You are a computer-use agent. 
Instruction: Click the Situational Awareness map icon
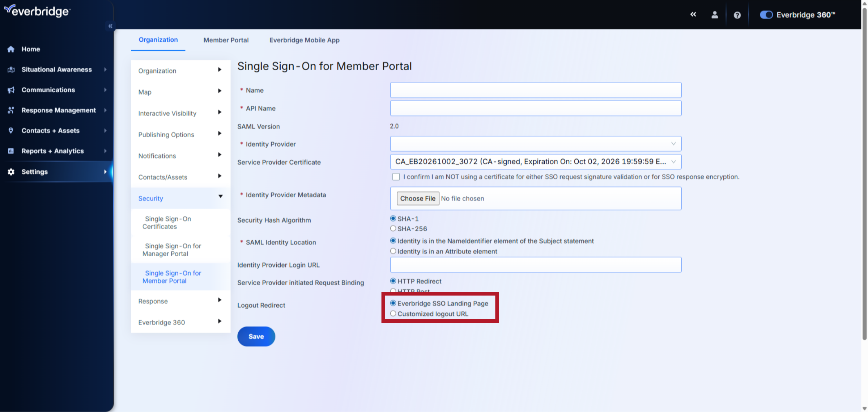point(11,70)
